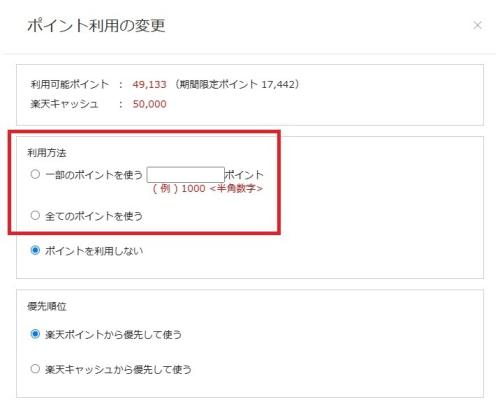Click the ポイント利用の変更 dialog title
Image resolution: width=500 pixels, height=406 pixels.
click(x=96, y=26)
